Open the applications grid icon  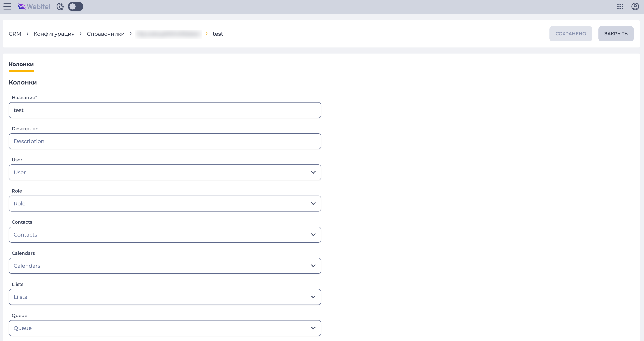[620, 6]
